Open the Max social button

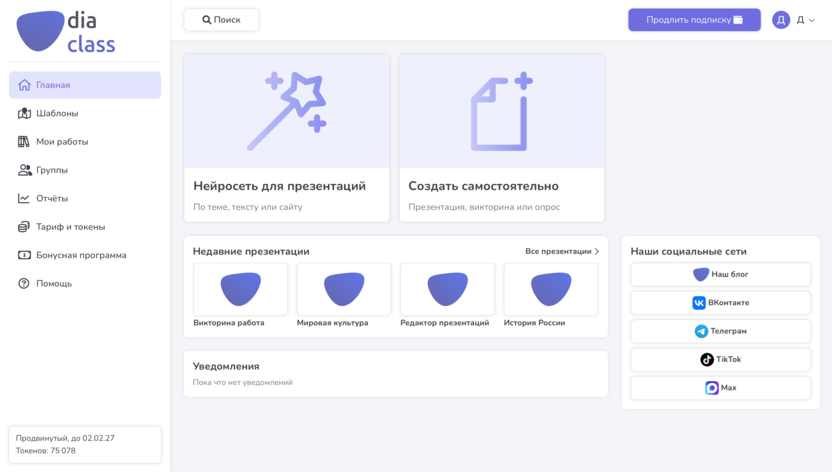(721, 388)
